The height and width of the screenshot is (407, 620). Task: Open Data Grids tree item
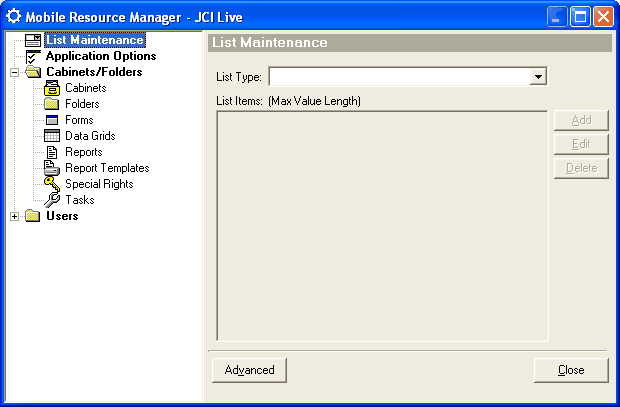coord(90,136)
